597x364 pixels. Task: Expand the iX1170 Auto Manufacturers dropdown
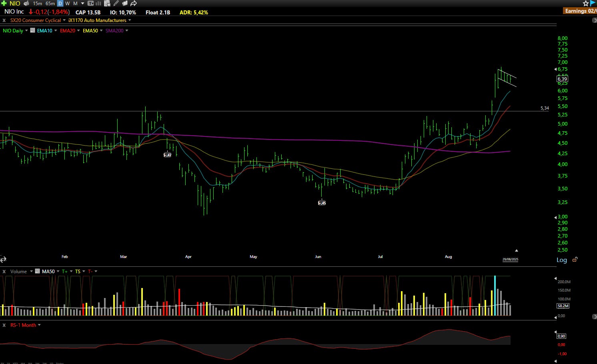click(x=130, y=20)
